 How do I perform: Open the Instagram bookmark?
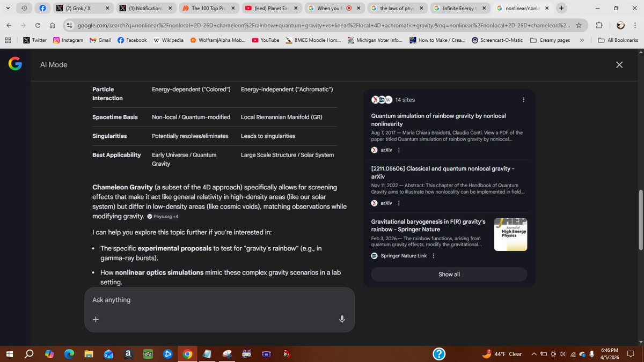[68, 40]
